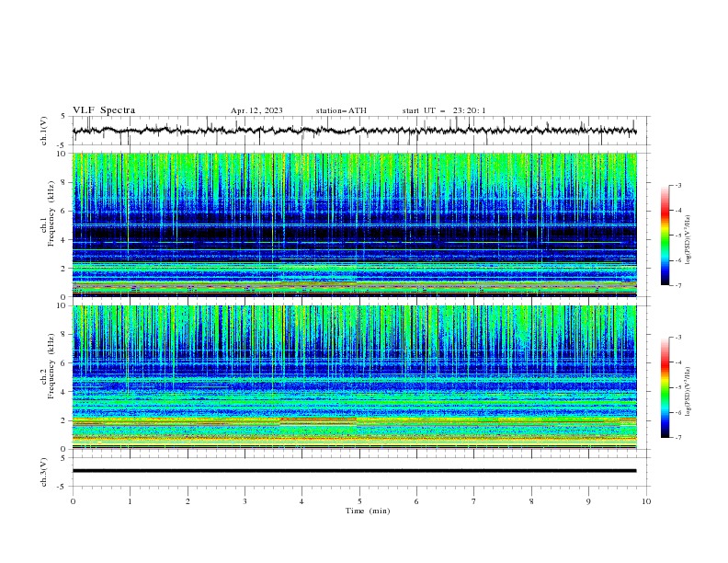Click the "Time (min)" axis label
Screen dimensions: 728x563
coord(368,511)
